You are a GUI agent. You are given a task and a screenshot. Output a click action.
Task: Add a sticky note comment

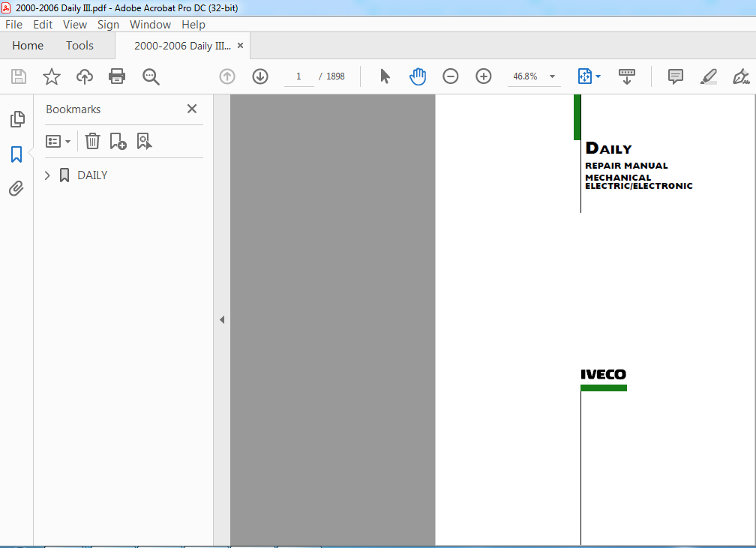point(676,76)
